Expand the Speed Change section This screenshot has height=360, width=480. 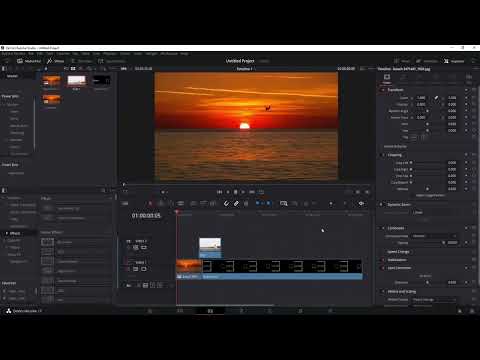tap(398, 252)
